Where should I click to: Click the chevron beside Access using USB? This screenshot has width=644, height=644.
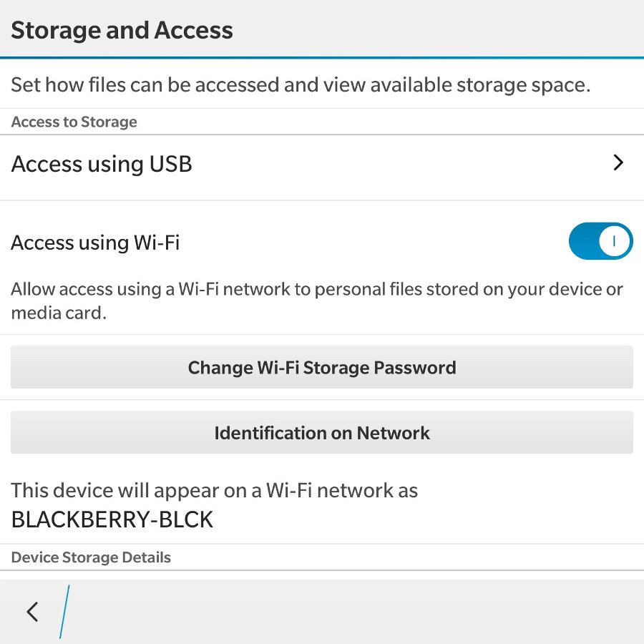pos(618,163)
